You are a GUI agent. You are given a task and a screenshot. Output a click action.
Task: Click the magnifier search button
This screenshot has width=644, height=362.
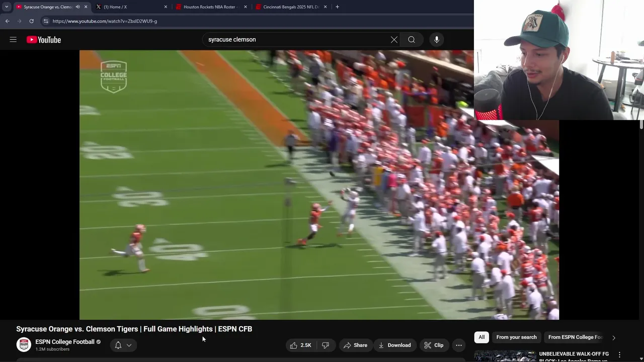pos(412,40)
